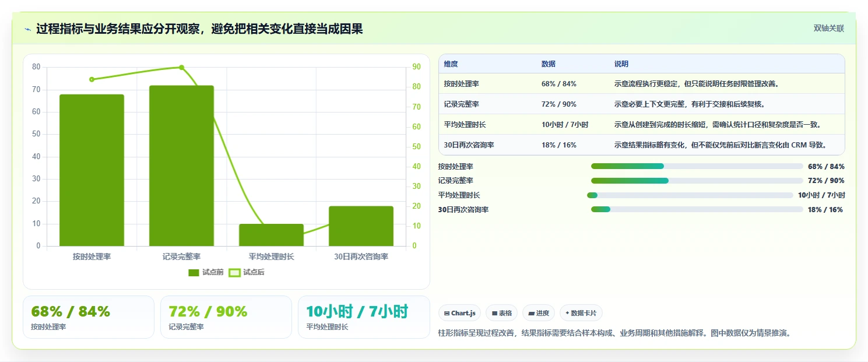This screenshot has height=362, width=868.
Task: Click the footnote starting 柱形指标呈现过程改善
Action: [x=614, y=333]
